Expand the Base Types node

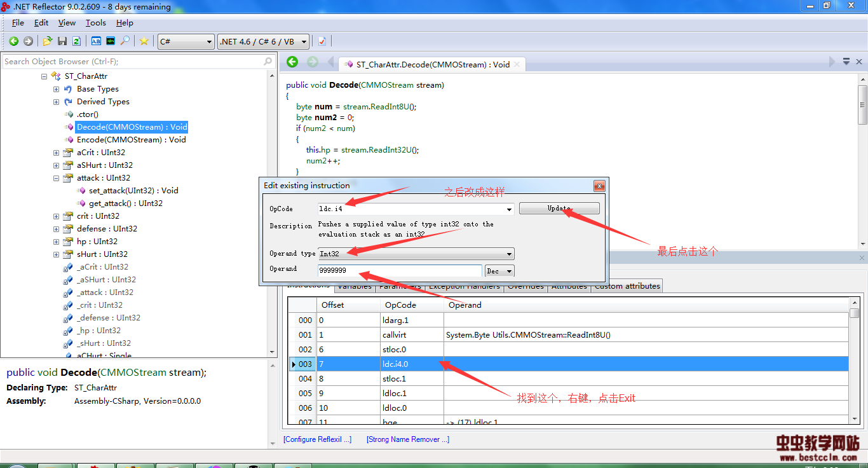point(57,89)
